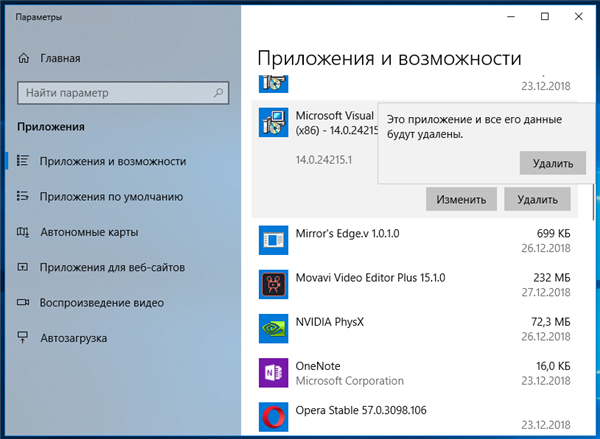The height and width of the screenshot is (439, 600).
Task: Click the Автономные карты map icon
Action: click(x=23, y=232)
